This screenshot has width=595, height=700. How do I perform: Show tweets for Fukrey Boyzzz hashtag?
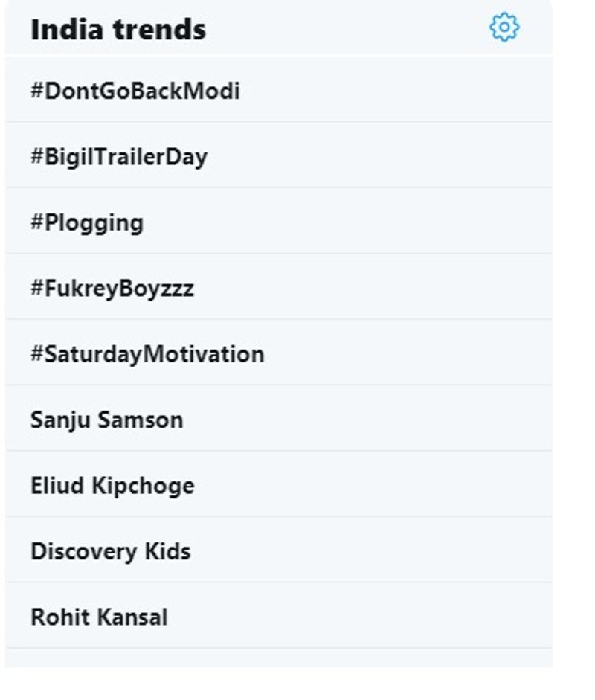(112, 289)
